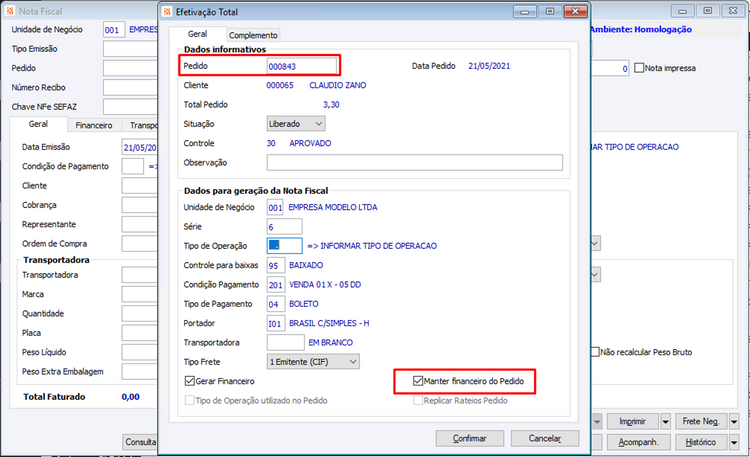Click the Histórico button
750x457 pixels.
point(701,442)
